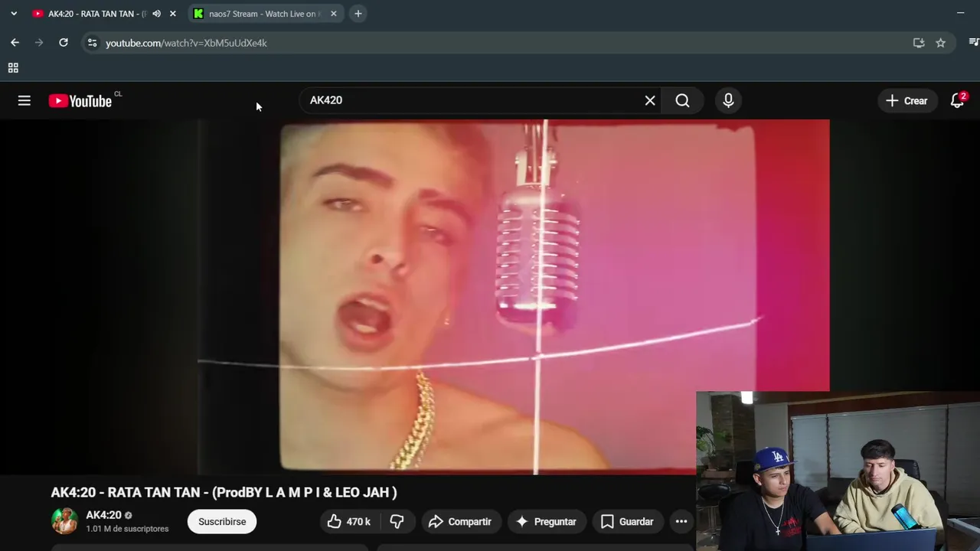980x551 pixels.
Task: Close the naos7 Stream tab
Action: click(333, 14)
